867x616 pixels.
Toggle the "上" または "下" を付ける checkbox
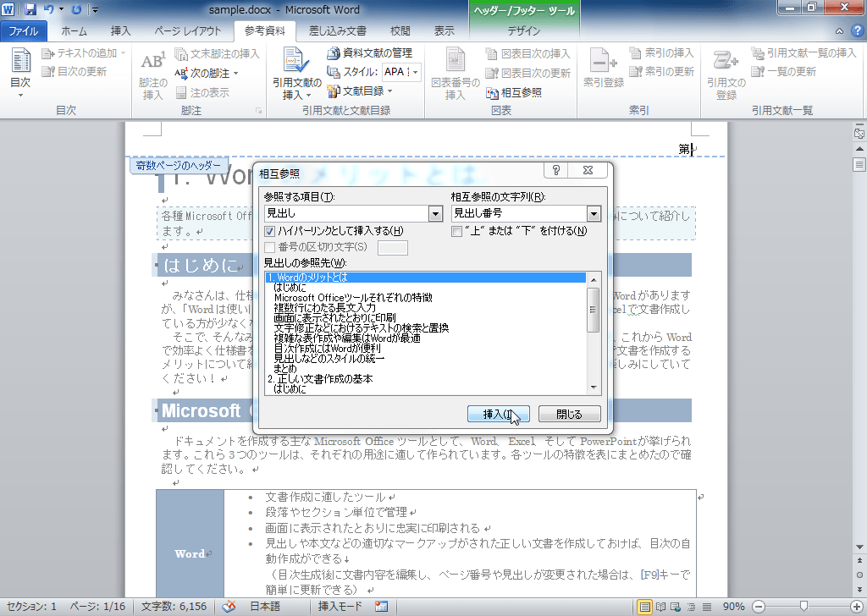tap(456, 231)
